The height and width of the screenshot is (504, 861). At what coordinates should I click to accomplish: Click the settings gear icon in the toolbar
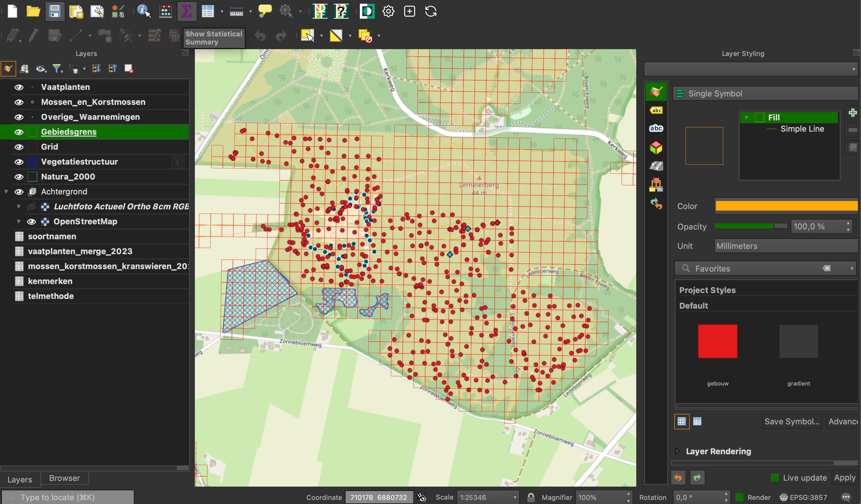(x=388, y=11)
